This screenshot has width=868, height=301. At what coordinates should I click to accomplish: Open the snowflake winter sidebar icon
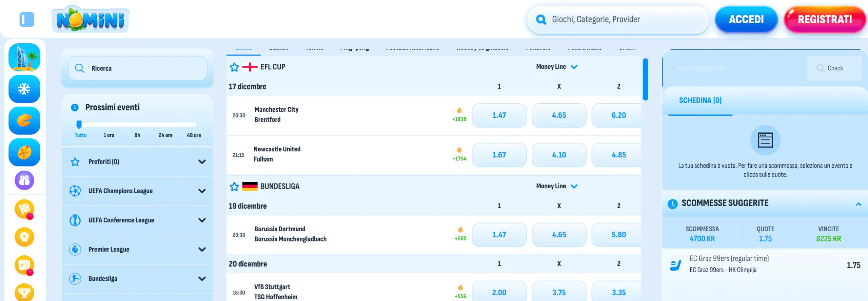click(x=24, y=89)
